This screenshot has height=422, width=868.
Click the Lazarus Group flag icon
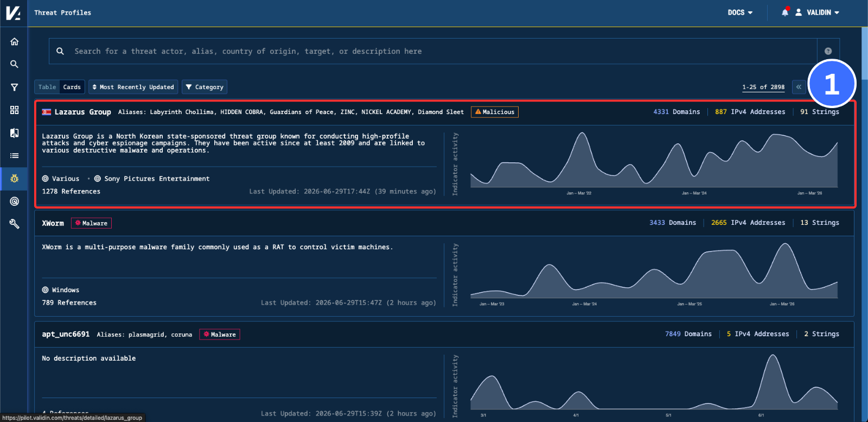47,112
